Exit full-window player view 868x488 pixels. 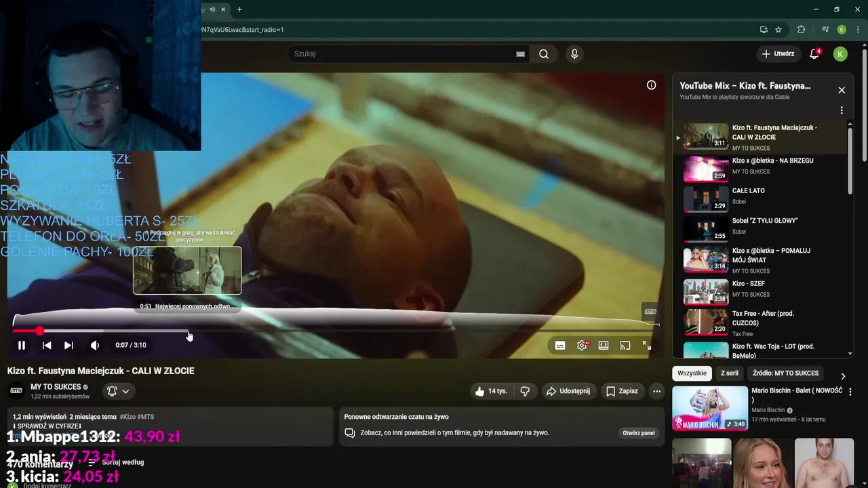[x=647, y=346]
